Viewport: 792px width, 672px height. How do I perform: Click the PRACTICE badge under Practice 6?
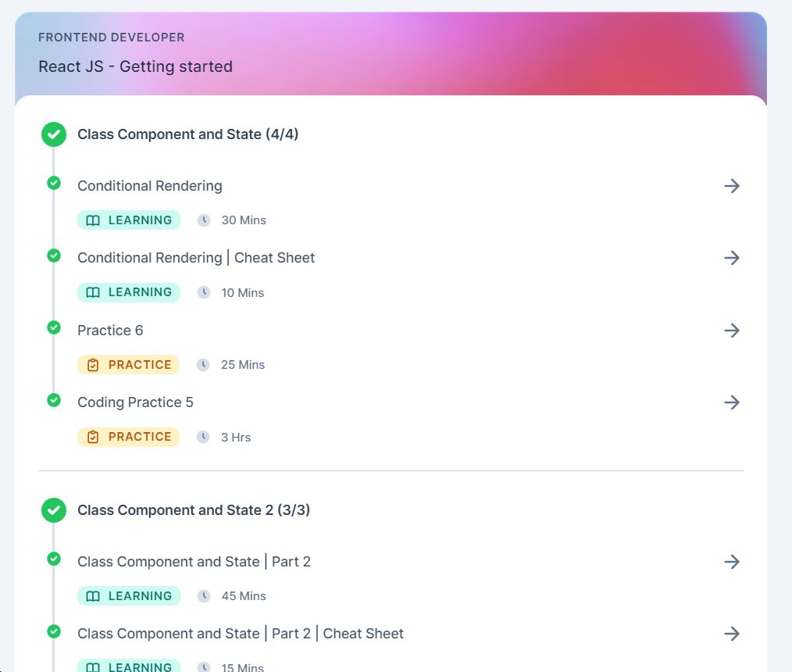[x=128, y=365]
